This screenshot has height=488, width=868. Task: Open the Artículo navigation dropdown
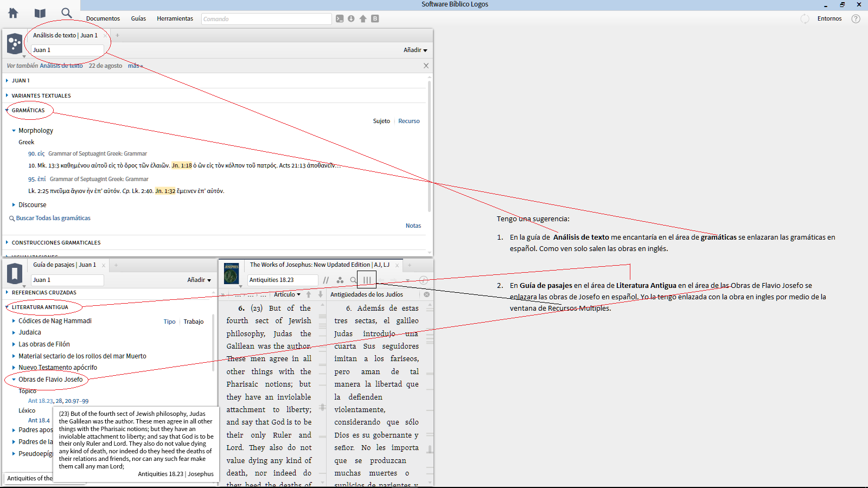[287, 294]
